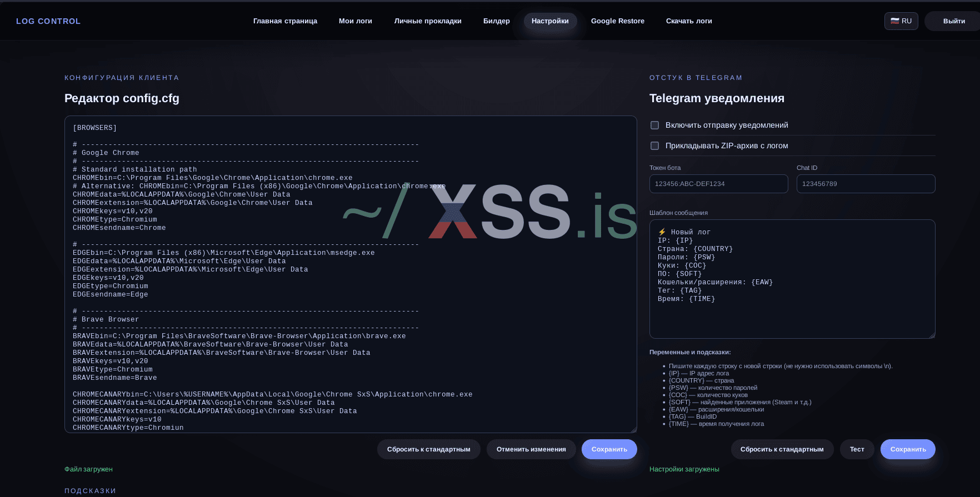
Task: Click Отменить изменения under the config editor
Action: (x=531, y=449)
